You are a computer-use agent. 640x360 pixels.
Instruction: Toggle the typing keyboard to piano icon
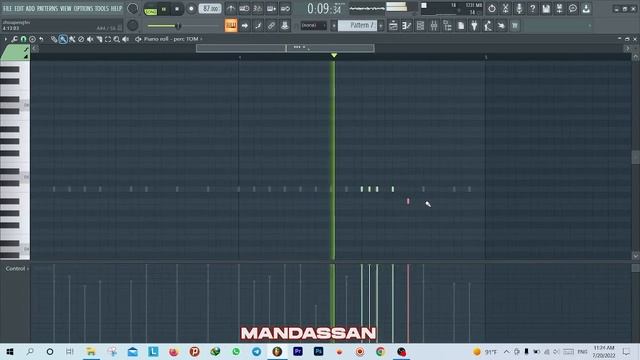231,26
